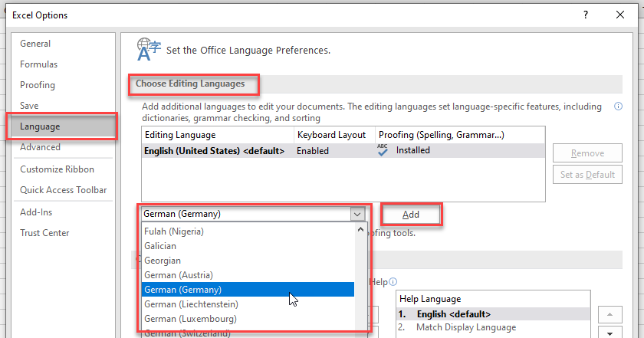The height and width of the screenshot is (338, 644).
Task: Click the Office language preferences icon
Action: [x=149, y=49]
